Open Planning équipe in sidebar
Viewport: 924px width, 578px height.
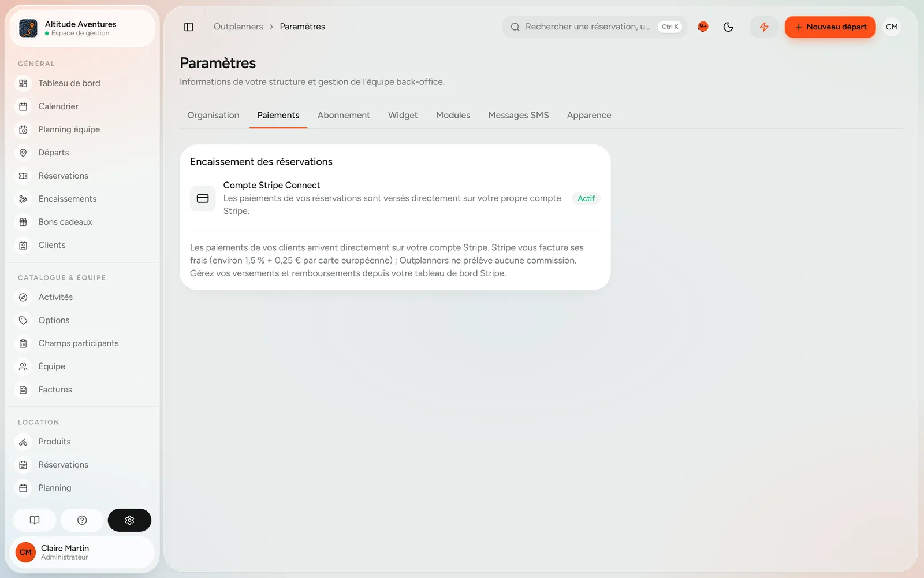coord(83,129)
